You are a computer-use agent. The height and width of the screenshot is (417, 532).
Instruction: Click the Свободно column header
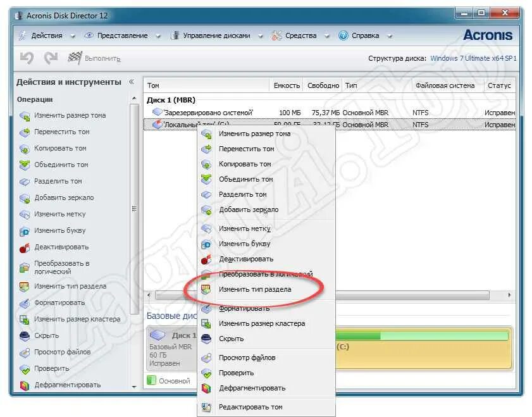point(323,85)
